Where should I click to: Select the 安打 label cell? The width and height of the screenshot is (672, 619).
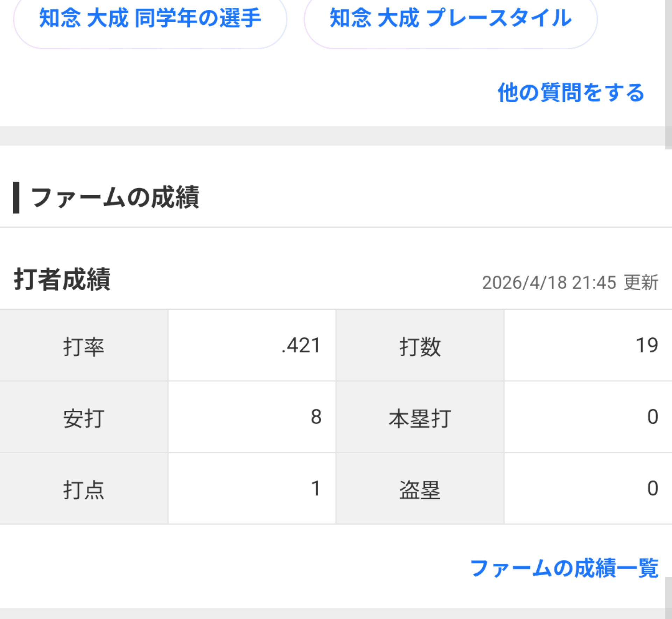(x=84, y=417)
